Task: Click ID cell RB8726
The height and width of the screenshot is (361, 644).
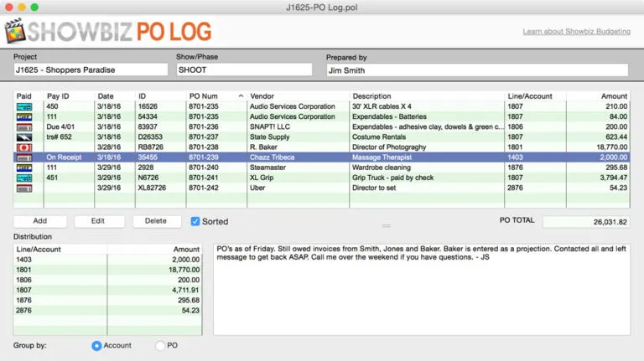Action: [150, 147]
